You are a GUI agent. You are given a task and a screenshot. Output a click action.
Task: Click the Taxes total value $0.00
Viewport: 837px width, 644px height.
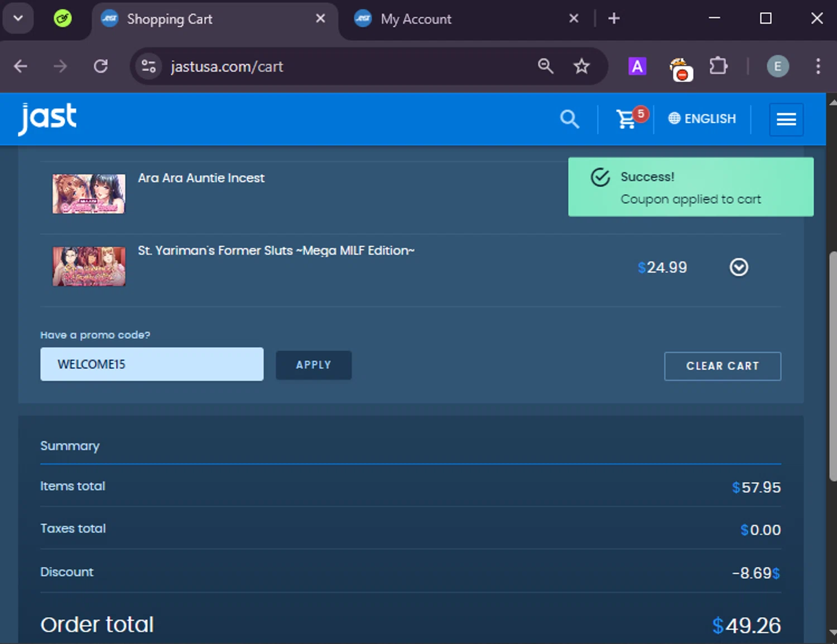(760, 530)
